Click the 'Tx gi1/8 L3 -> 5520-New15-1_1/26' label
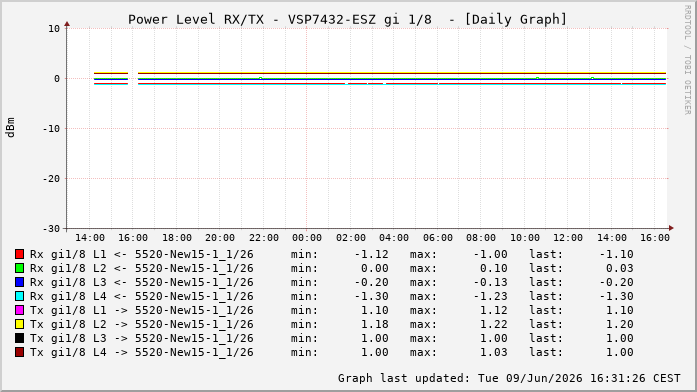 [x=141, y=339]
